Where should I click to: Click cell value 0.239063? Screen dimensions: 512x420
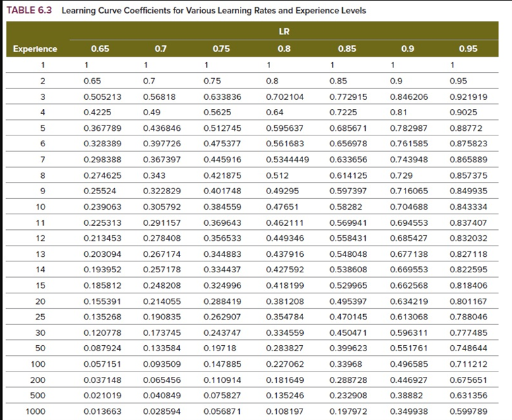tap(102, 207)
